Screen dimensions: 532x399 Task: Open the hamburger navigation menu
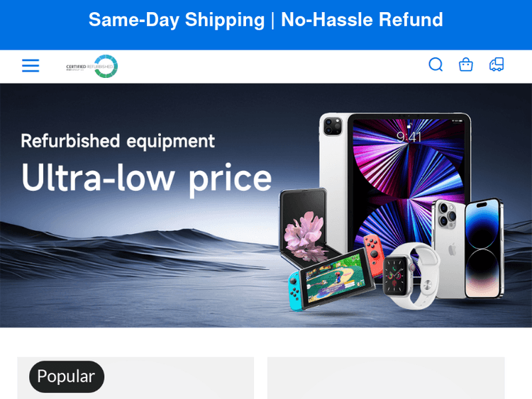click(31, 65)
